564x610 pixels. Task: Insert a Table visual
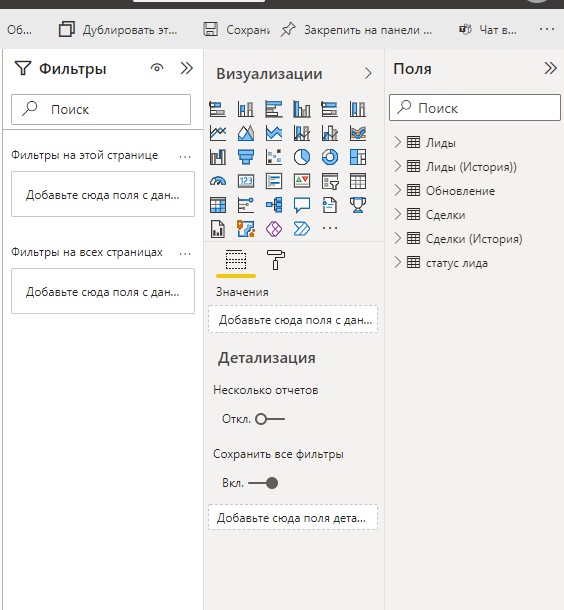tap(358, 181)
